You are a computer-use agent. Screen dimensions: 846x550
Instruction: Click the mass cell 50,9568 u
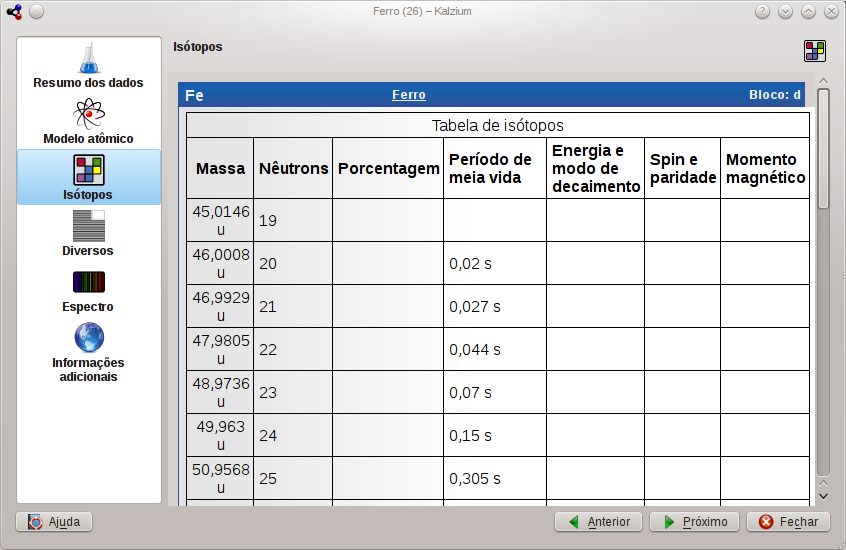tap(220, 478)
